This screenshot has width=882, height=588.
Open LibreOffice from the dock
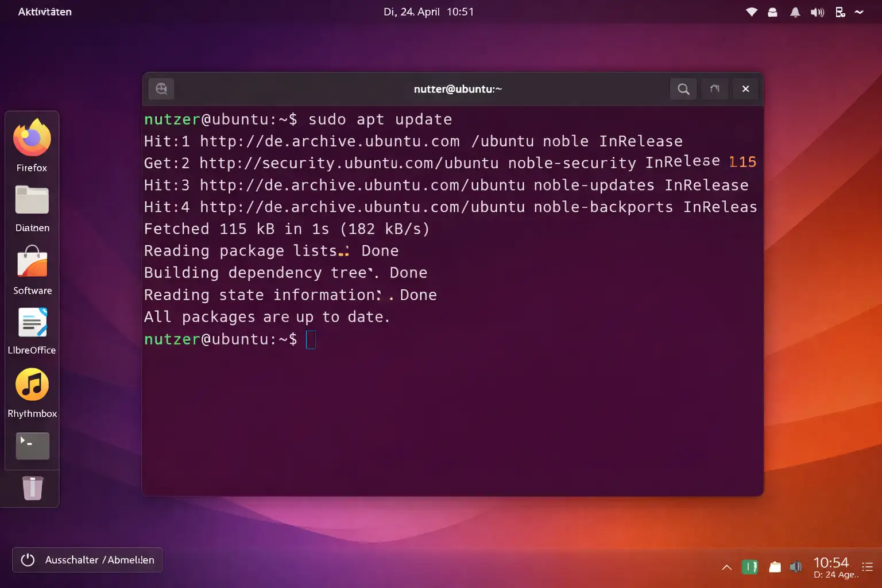coord(32,322)
